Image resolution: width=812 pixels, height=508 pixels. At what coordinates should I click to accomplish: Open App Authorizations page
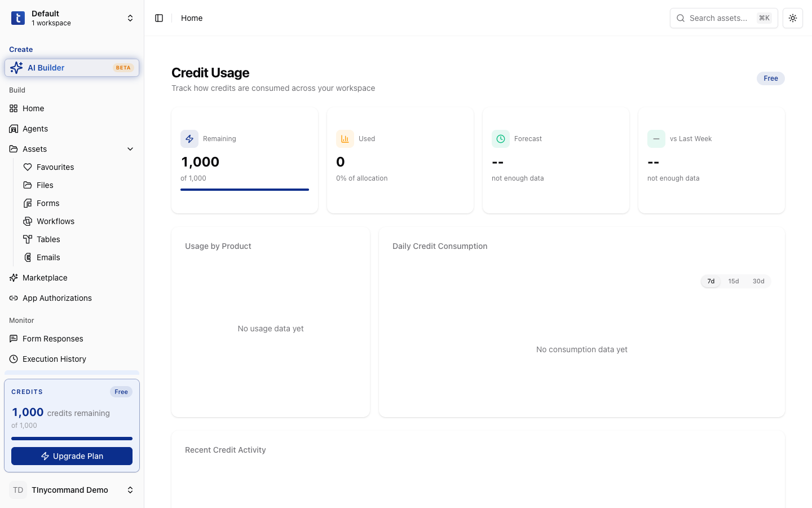pyautogui.click(x=72, y=298)
